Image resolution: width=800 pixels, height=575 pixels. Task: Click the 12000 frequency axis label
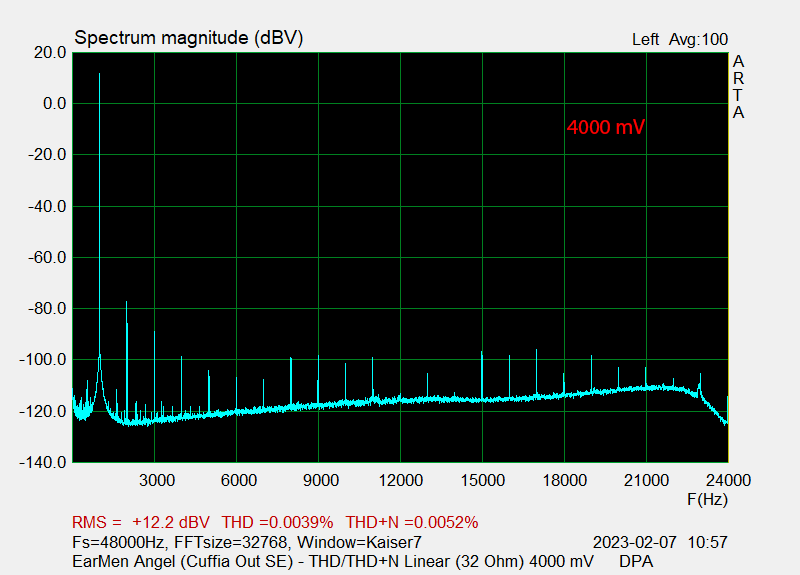pos(401,481)
